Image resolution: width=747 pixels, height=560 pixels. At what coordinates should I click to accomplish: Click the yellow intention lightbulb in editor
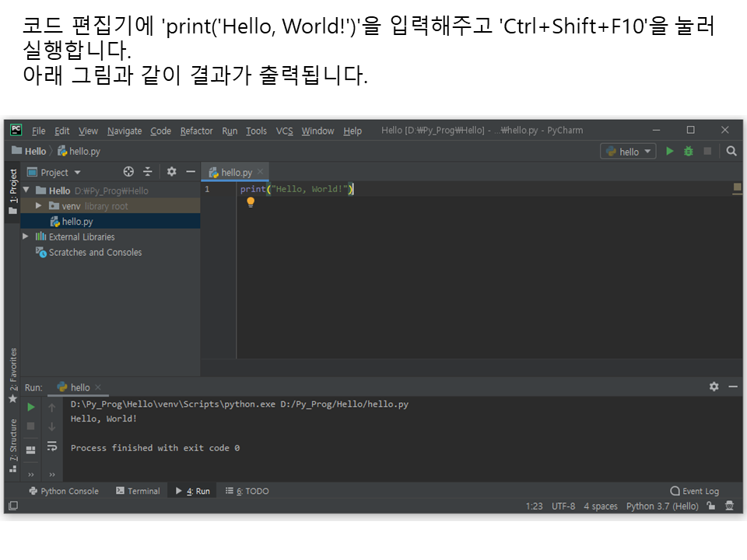pyautogui.click(x=251, y=202)
